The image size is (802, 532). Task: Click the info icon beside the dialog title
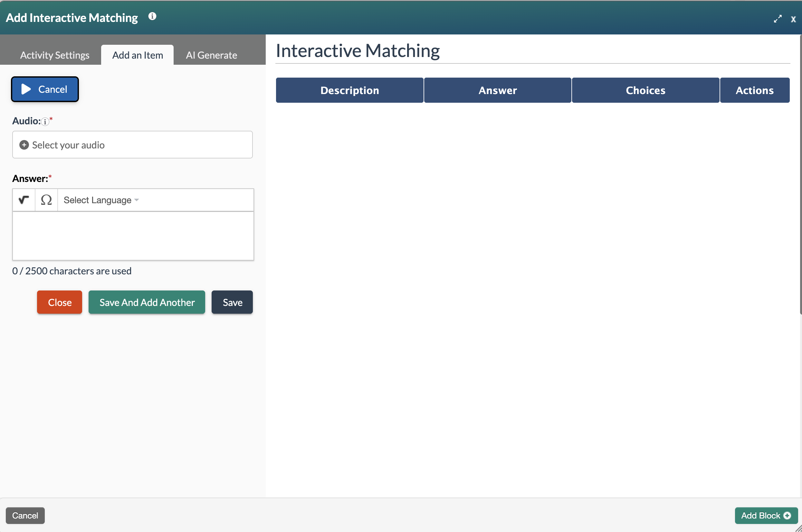tap(152, 16)
